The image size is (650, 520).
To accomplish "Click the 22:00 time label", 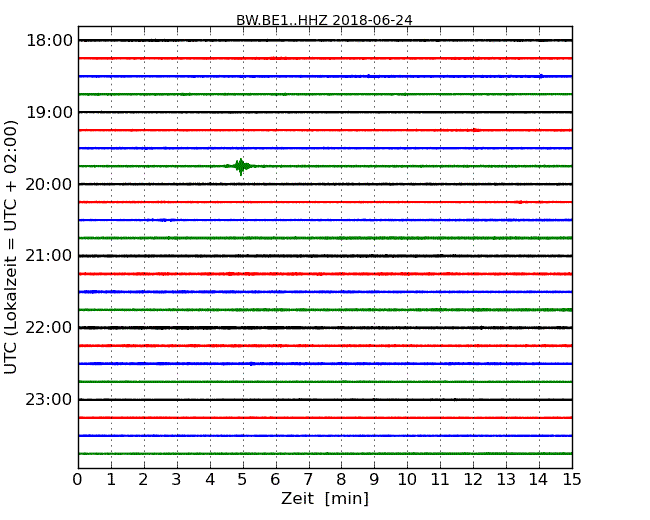I will [49, 328].
